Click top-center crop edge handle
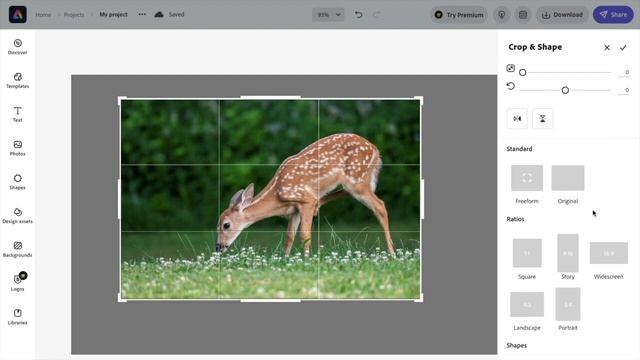Screen dimensions: 640x360 pyautogui.click(x=270, y=98)
